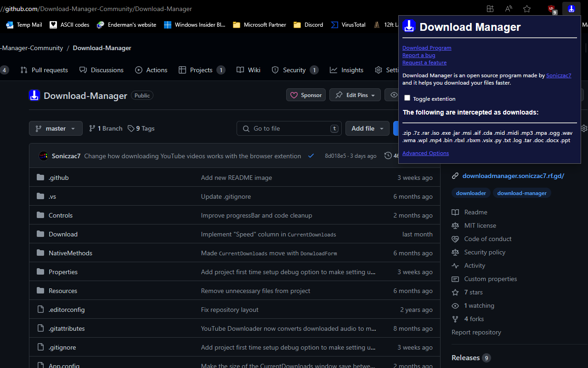Open the Microsoft Partner bookmark folder

coord(260,25)
